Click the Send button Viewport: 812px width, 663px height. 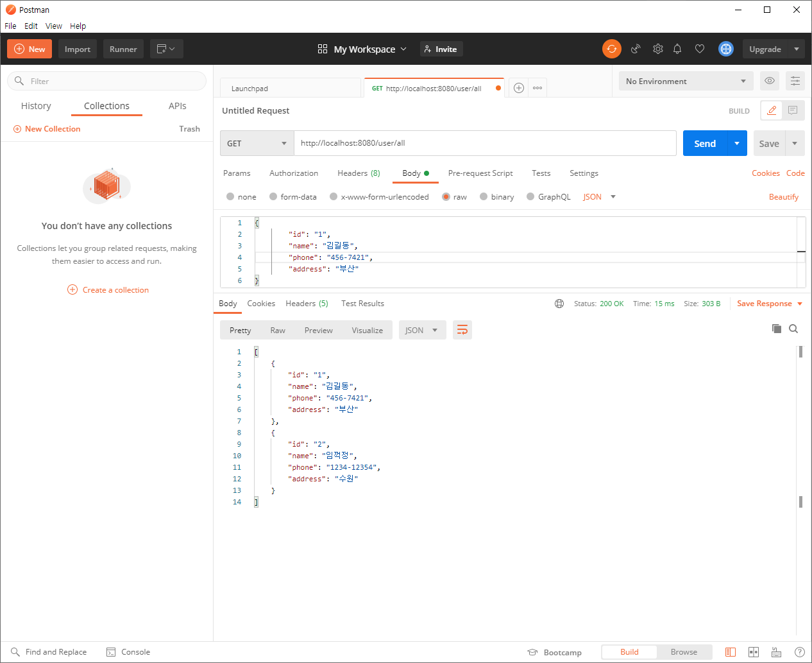click(705, 143)
